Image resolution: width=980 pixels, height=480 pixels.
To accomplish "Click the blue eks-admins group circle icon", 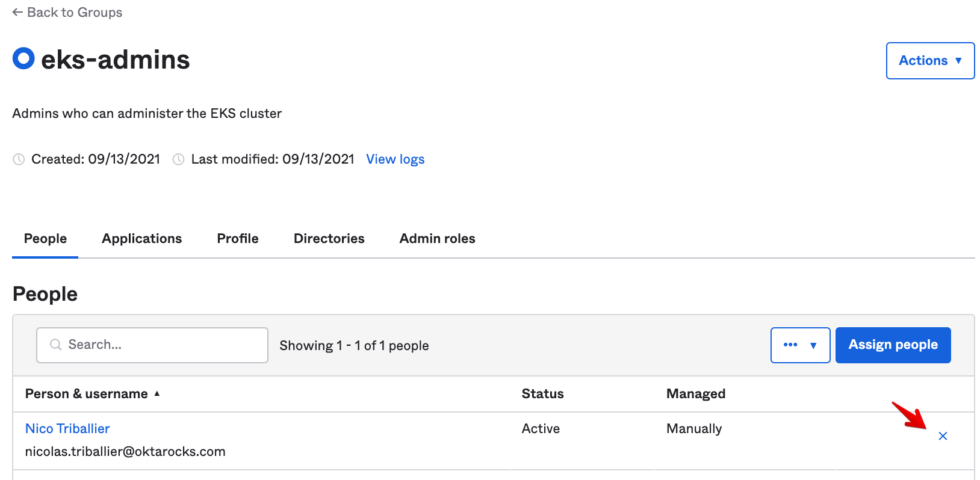I will point(23,59).
